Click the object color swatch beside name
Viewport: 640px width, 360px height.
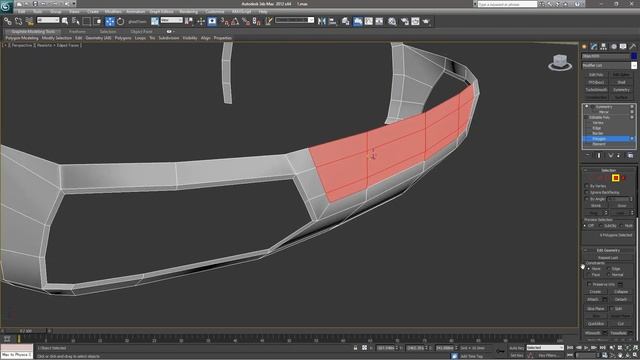(634, 56)
